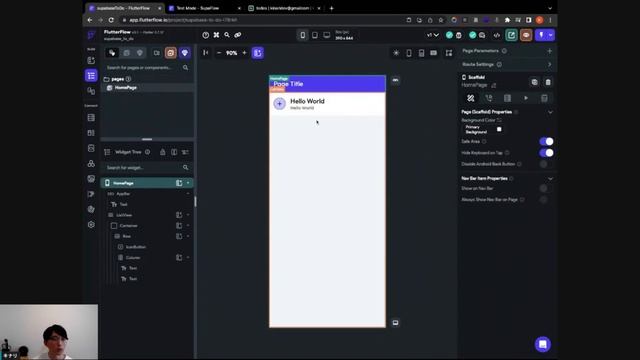
Task: Run test mode with lightning button
Action: tap(541, 35)
